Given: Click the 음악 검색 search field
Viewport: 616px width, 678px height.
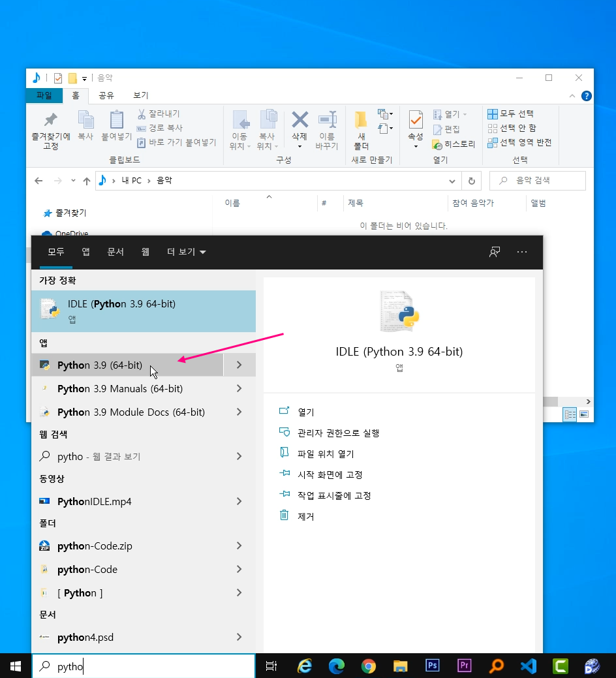Looking at the screenshot, I should (537, 181).
